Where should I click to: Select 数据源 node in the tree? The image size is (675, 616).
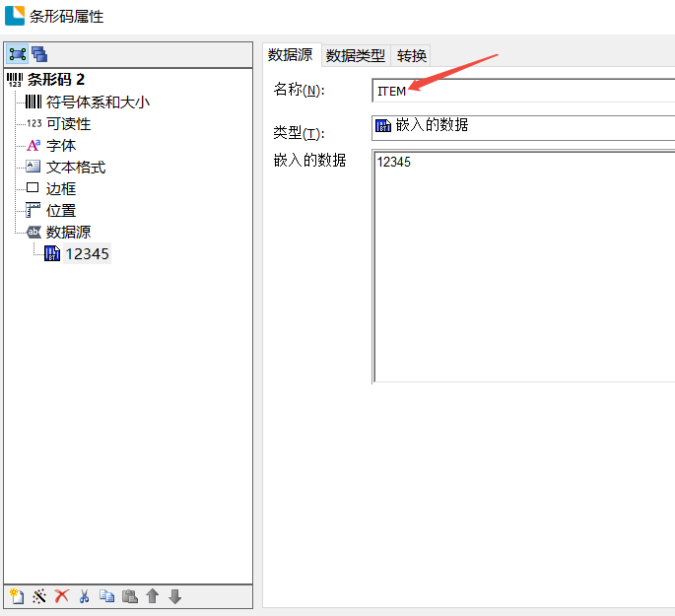click(68, 232)
